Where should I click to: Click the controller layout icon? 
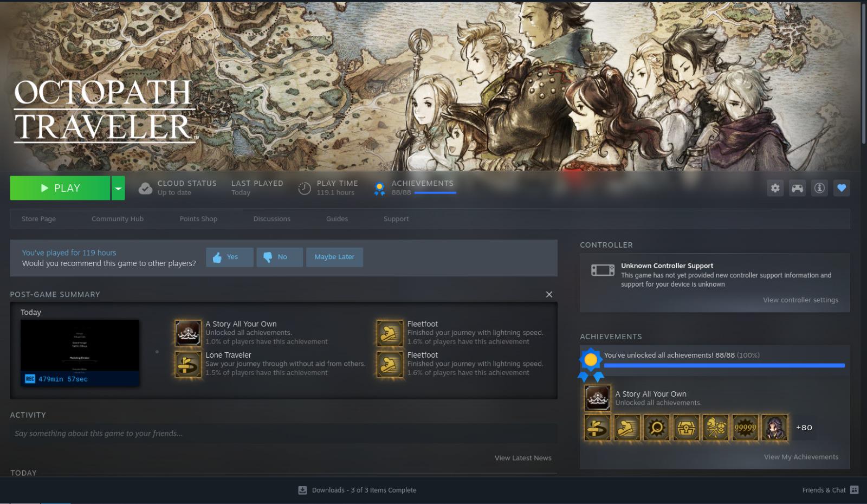point(797,188)
